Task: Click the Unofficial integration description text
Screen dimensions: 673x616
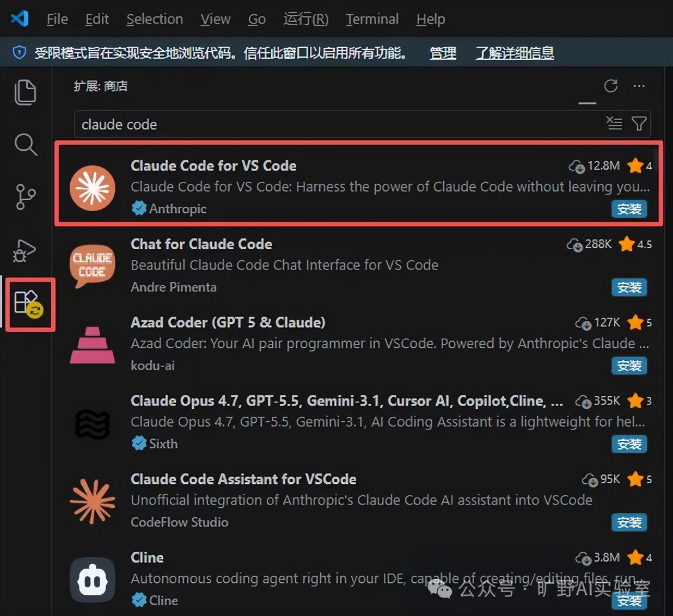Action: pos(362,500)
